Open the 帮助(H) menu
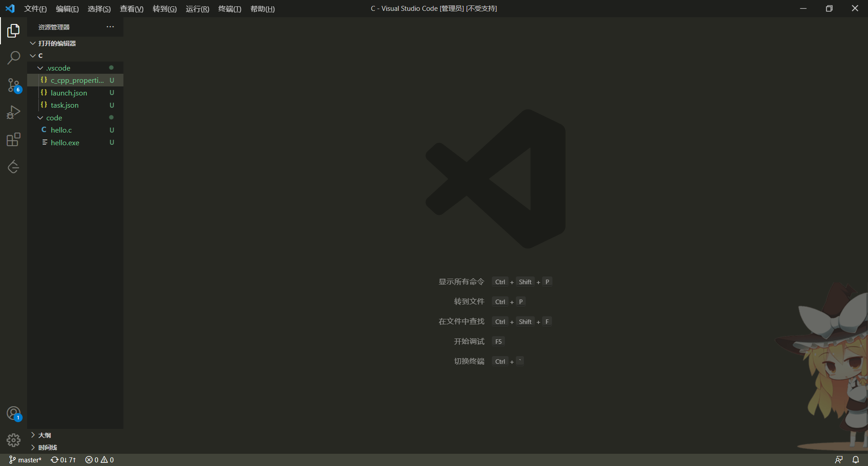 point(263,9)
